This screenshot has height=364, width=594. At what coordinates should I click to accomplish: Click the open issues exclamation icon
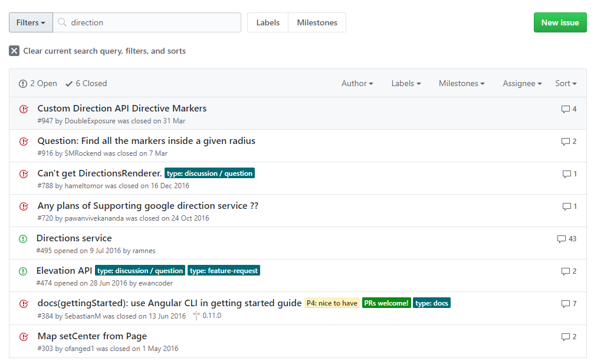tap(23, 84)
